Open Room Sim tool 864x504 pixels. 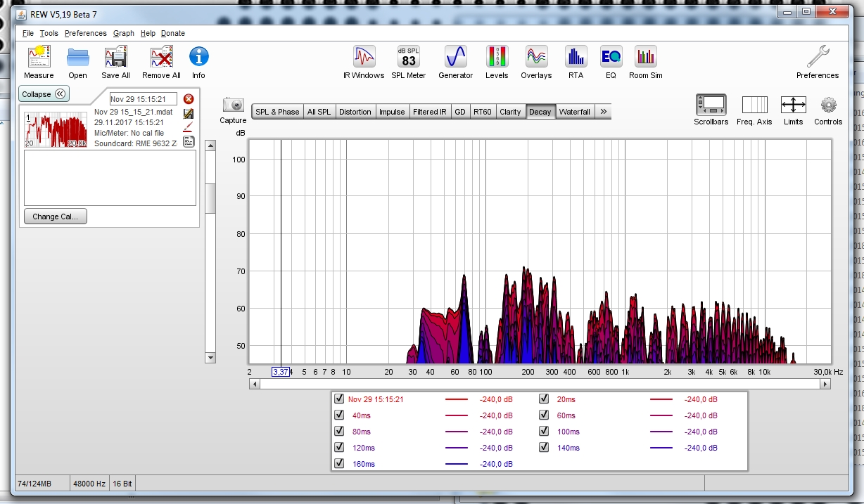pos(645,58)
